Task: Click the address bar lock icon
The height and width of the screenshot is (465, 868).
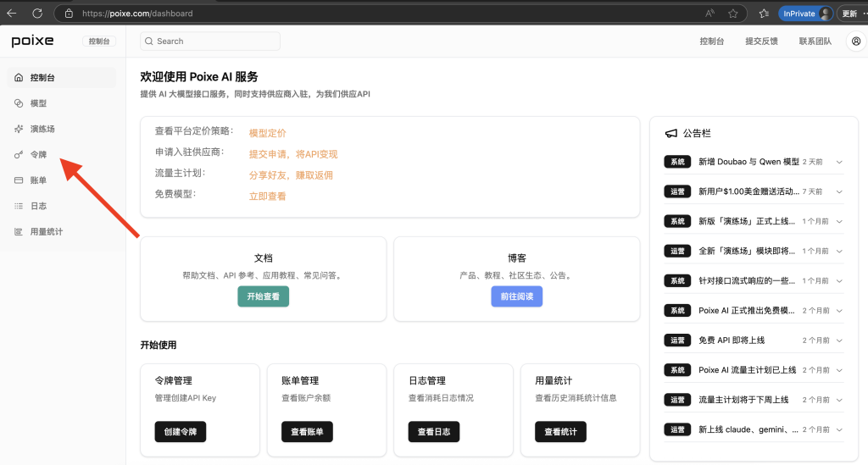Action: click(69, 14)
